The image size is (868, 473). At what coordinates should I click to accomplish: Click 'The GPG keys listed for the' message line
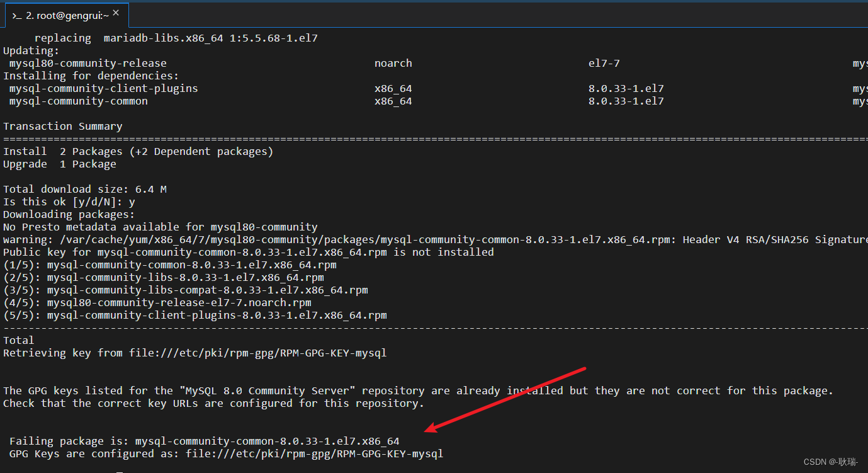[419, 391]
